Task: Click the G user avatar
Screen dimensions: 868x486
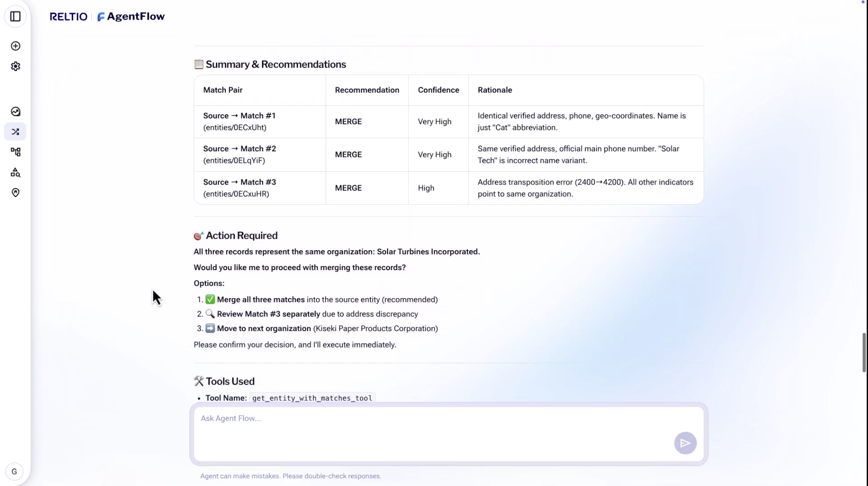Action: [15, 471]
